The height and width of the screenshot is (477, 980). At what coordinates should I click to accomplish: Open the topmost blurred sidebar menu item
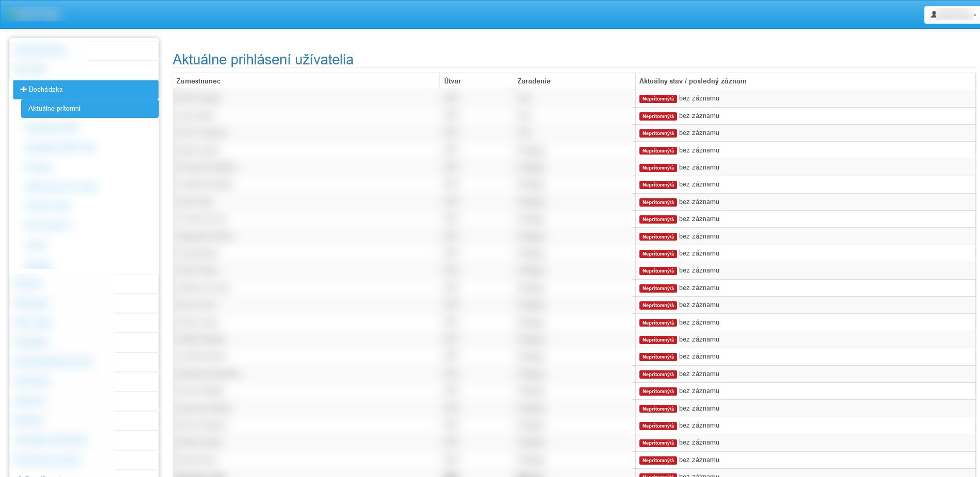40,50
